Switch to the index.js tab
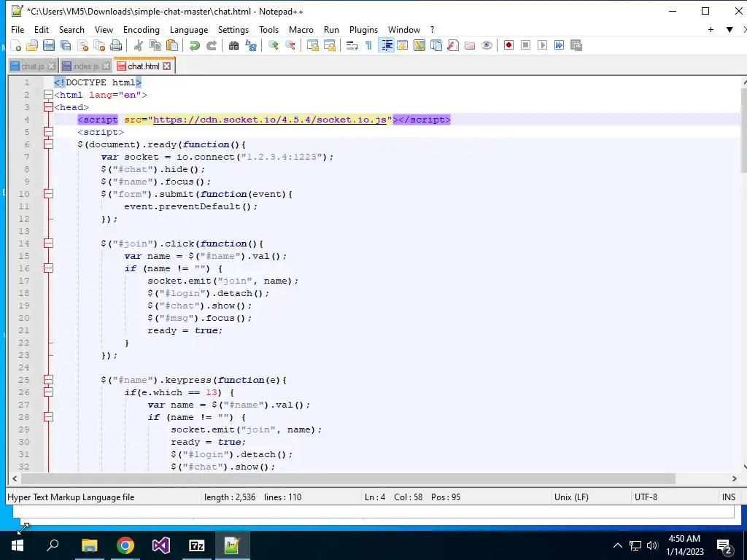Viewport: 747px width, 560px height. click(x=86, y=66)
